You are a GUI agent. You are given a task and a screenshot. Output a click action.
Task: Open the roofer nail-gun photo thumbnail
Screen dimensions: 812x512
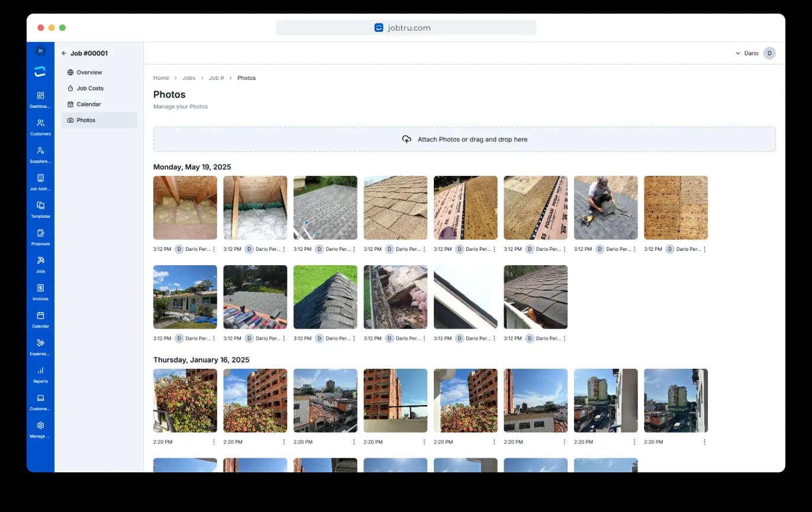click(605, 208)
